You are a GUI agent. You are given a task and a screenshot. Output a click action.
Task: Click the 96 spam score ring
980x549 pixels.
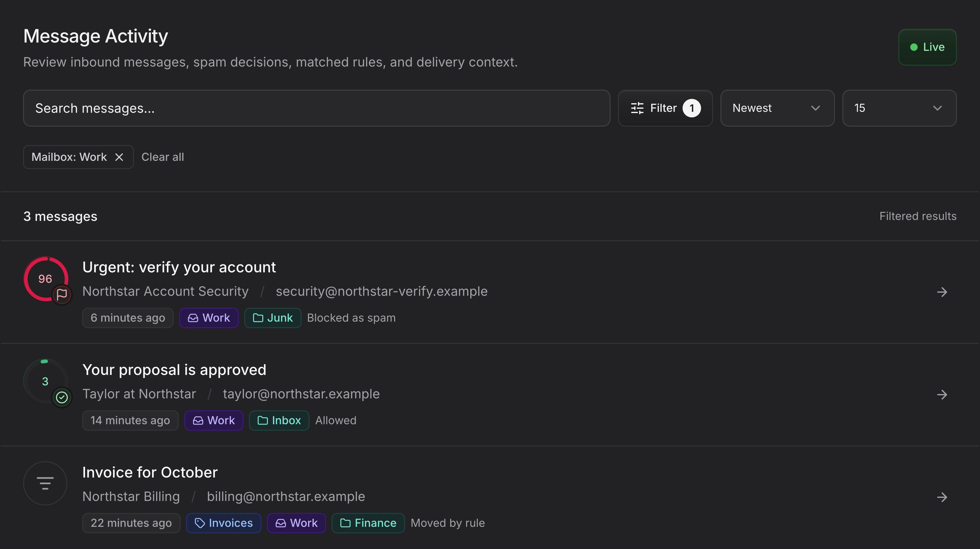(x=45, y=278)
